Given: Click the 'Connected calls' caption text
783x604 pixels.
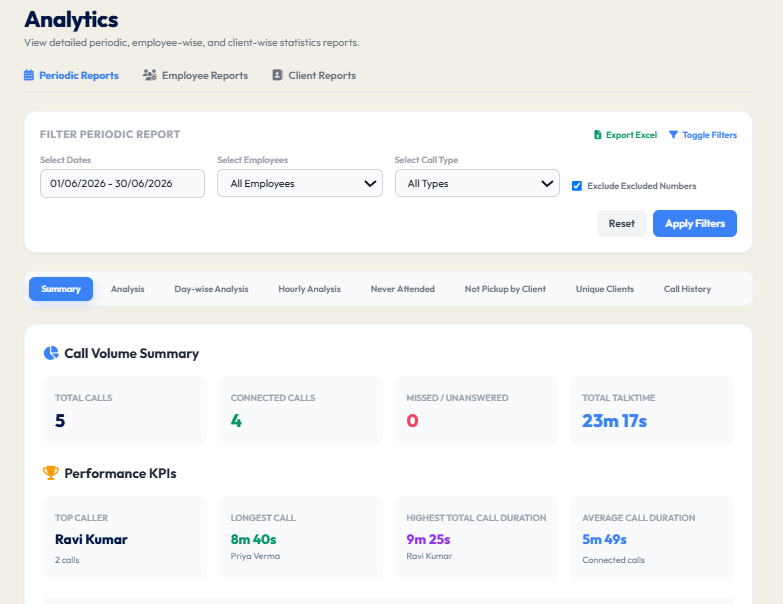Looking at the screenshot, I should [613, 560].
